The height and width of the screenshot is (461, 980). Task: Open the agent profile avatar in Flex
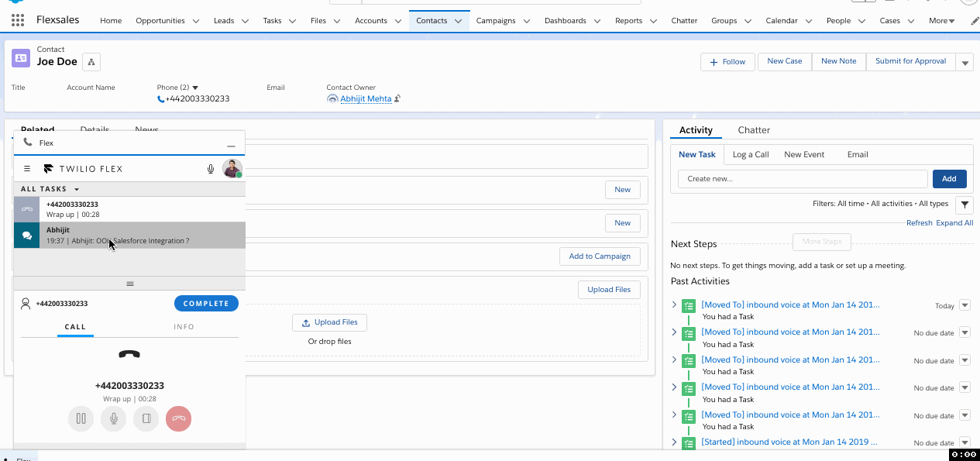click(x=232, y=168)
